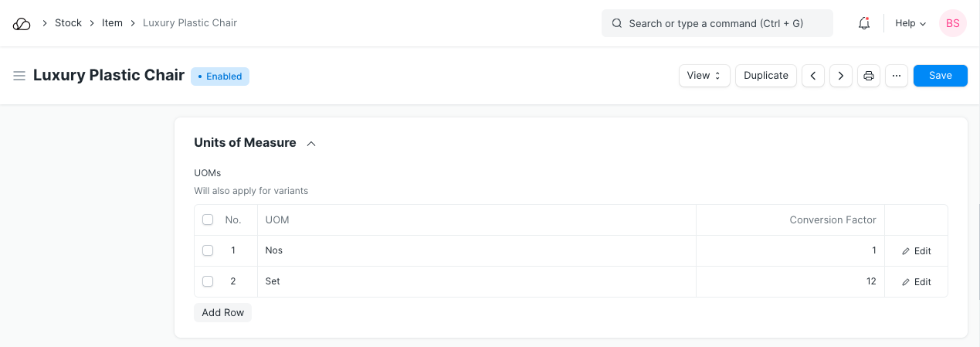Select all rows with header checkbox
This screenshot has width=980, height=347.
tap(208, 220)
